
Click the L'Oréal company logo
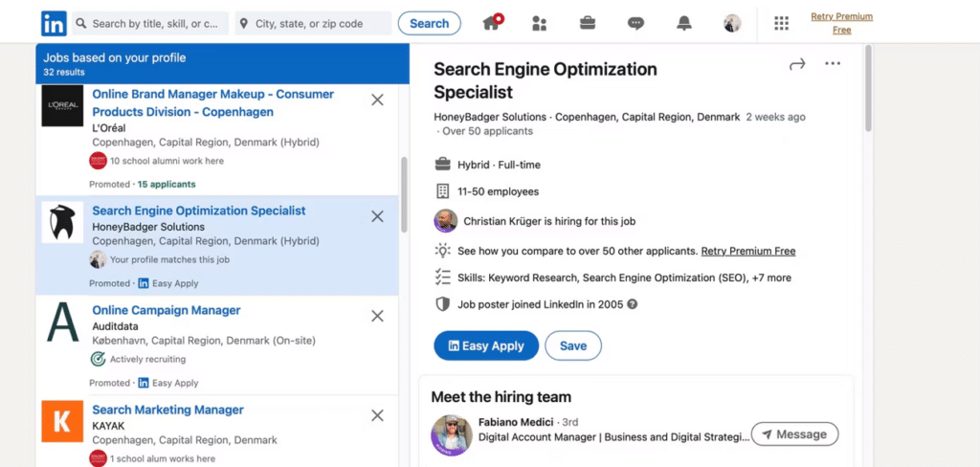pyautogui.click(x=62, y=105)
